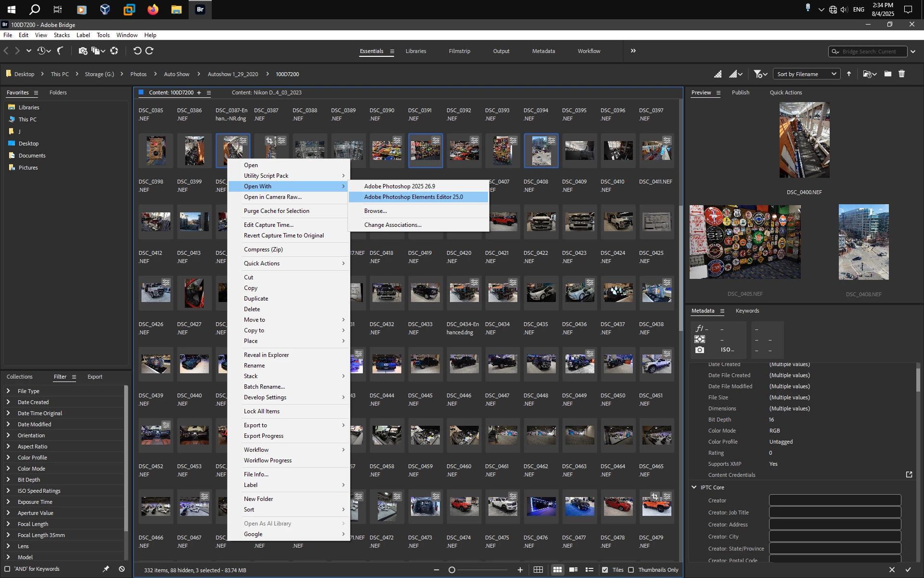This screenshot has height=578, width=924.
Task: Check 'AND' for Keywords checkbox
Action: click(x=7, y=569)
